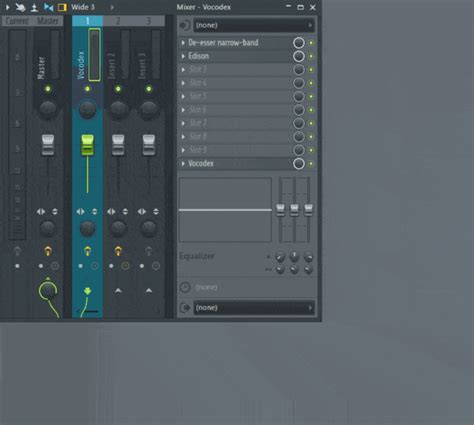Toggle the Vocodex slot green enable LED
The height and width of the screenshot is (425, 474).
tap(311, 164)
